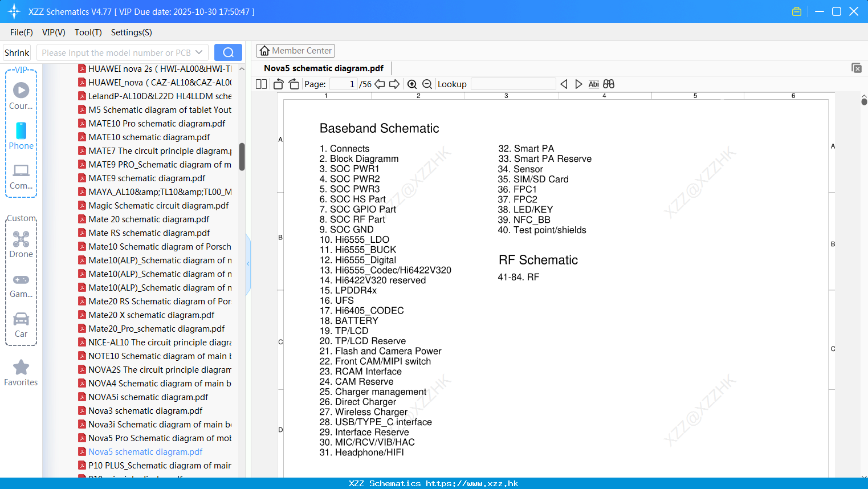868x489 pixels.
Task: Select the Nova5 schematic diagram.pdf tab
Action: tap(324, 68)
